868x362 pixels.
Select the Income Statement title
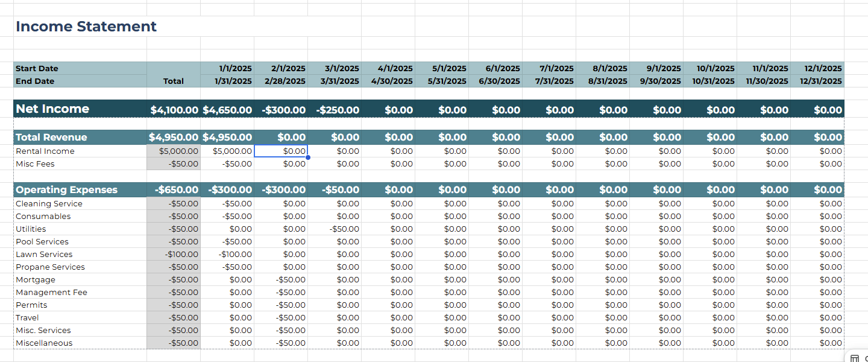pyautogui.click(x=86, y=27)
